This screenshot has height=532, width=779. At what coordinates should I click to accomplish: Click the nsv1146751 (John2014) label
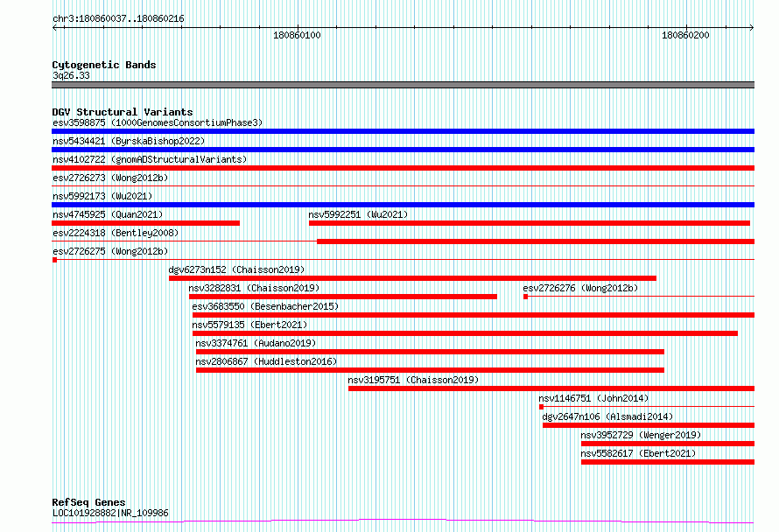tap(593, 398)
